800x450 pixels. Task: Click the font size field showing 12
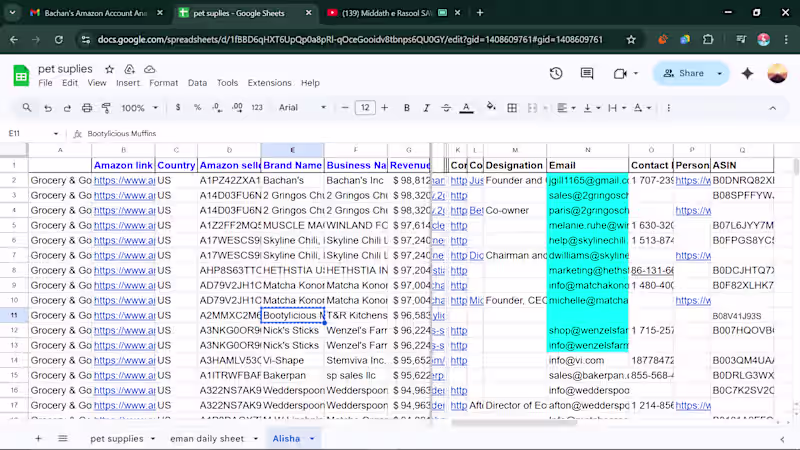point(365,108)
